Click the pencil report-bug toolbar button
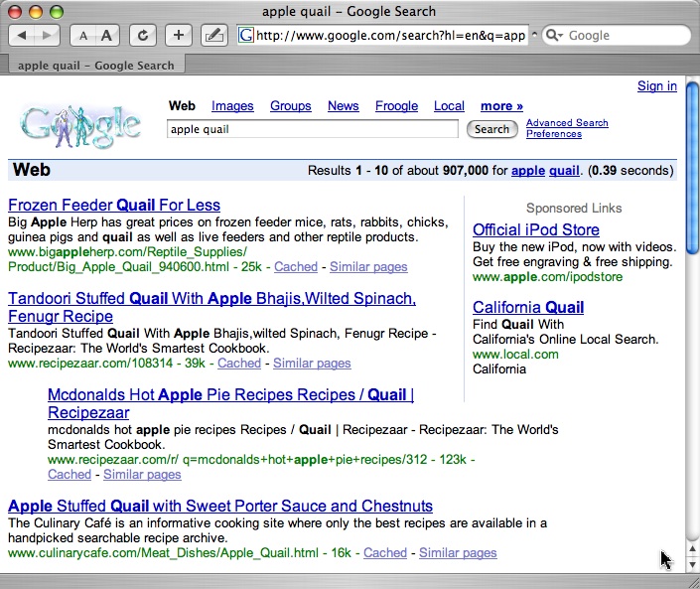 tap(214, 36)
